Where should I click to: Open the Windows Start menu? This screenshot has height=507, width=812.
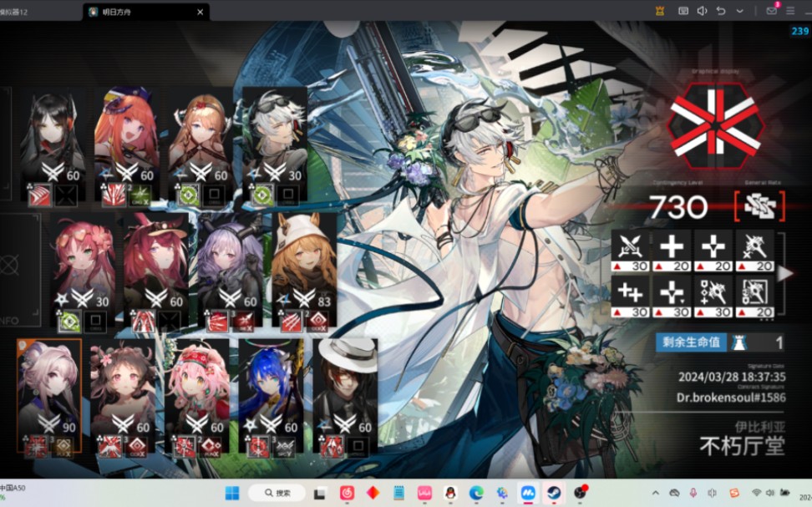click(232, 493)
